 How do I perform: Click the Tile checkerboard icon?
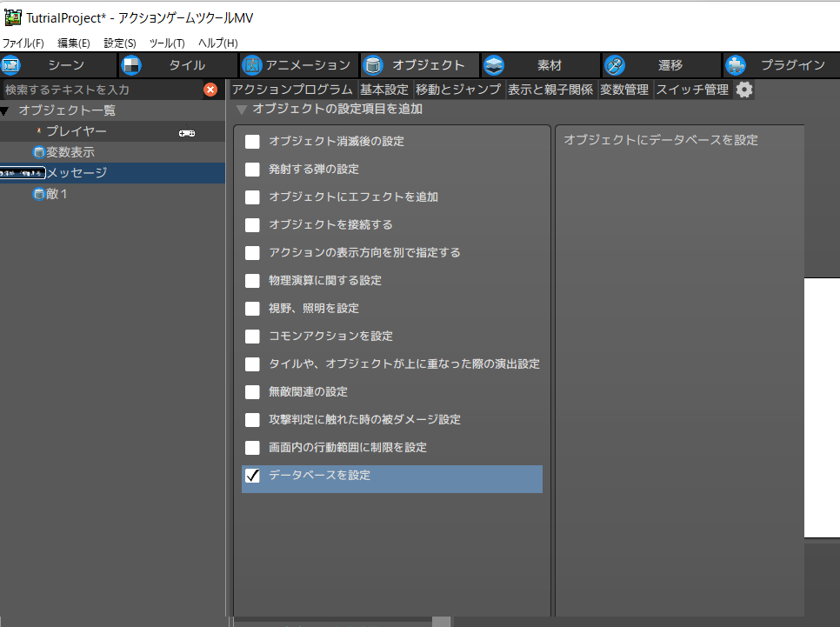(x=131, y=65)
